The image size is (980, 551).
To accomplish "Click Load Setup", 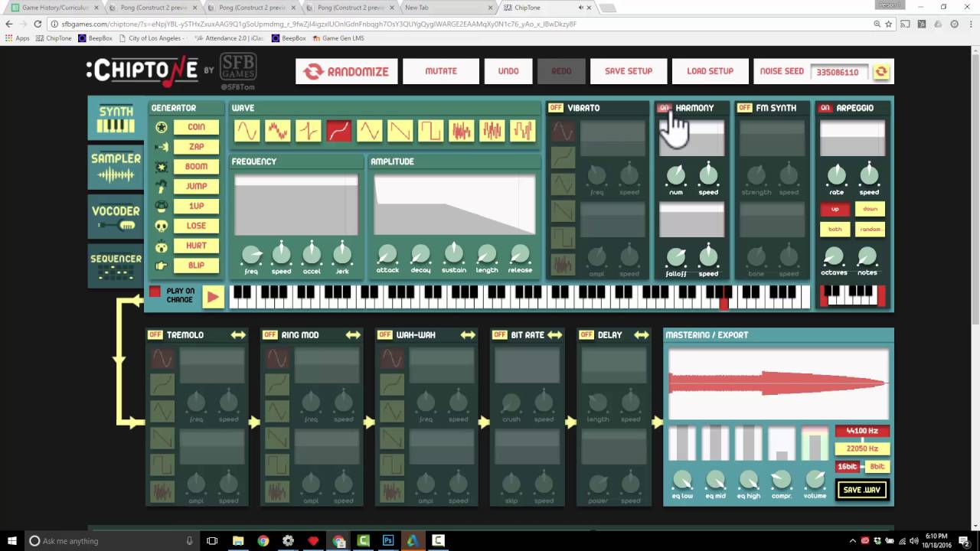I will click(710, 71).
